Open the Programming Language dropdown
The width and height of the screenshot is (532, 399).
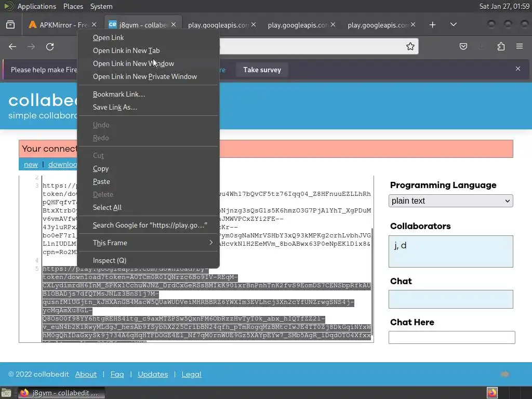pos(450,201)
